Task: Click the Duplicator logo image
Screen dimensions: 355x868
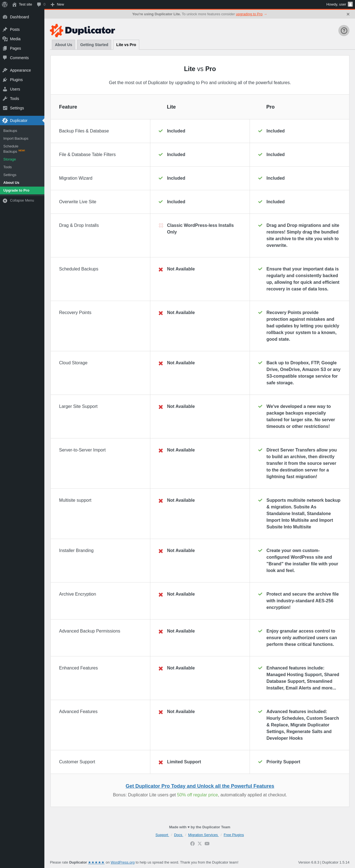Action: coord(82,30)
